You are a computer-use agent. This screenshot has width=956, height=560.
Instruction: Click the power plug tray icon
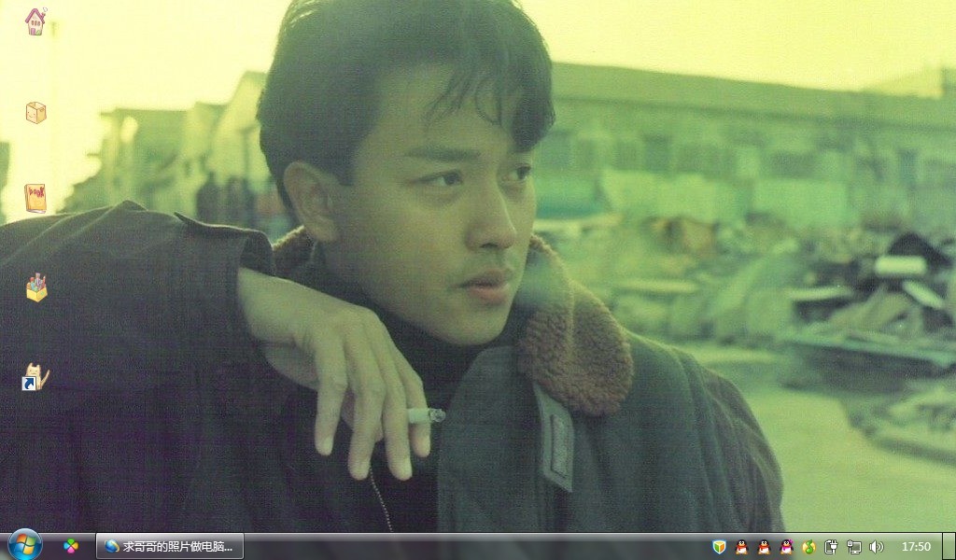pos(831,546)
